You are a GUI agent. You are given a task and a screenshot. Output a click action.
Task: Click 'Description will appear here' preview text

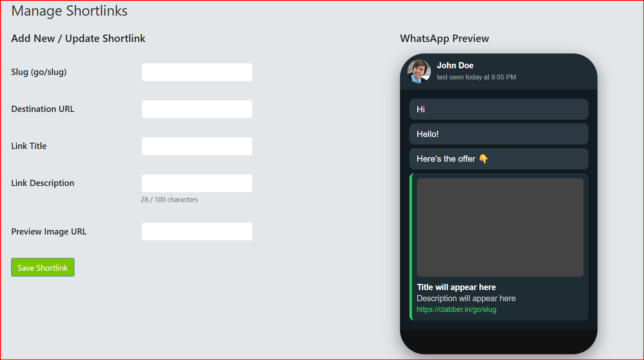(466, 298)
